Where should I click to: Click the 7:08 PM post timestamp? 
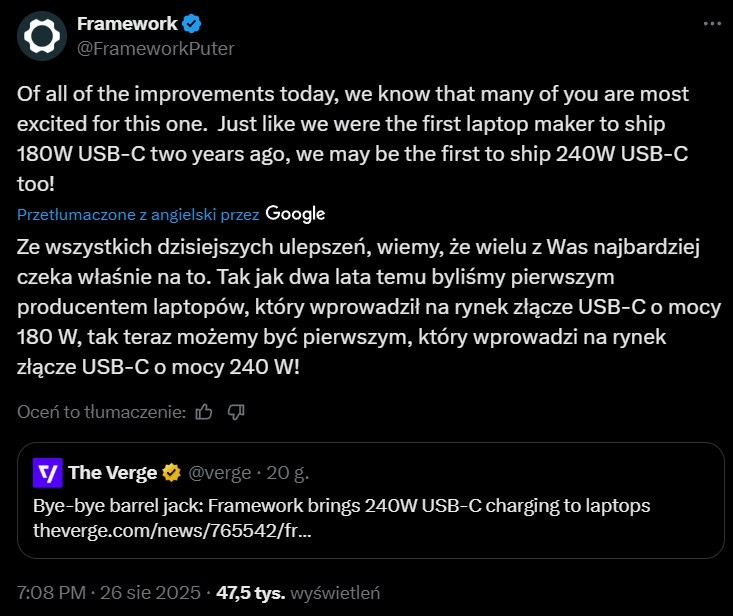[x=108, y=592]
